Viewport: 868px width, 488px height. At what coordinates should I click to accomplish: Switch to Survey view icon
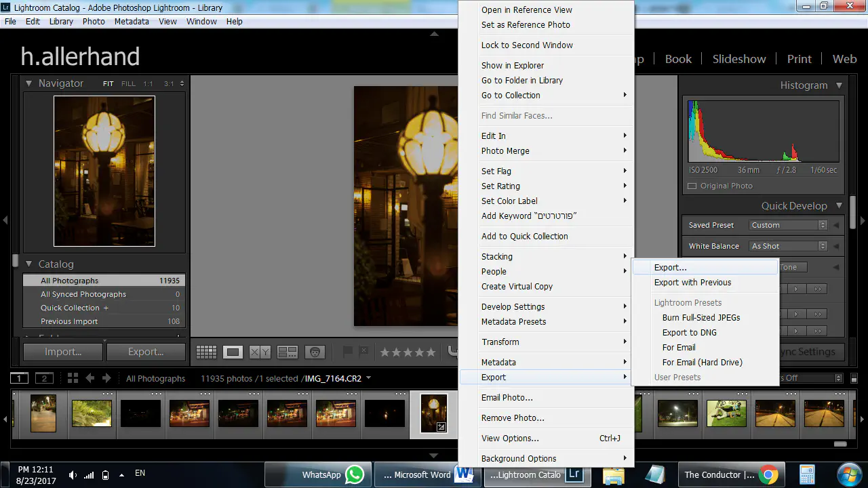tap(288, 352)
